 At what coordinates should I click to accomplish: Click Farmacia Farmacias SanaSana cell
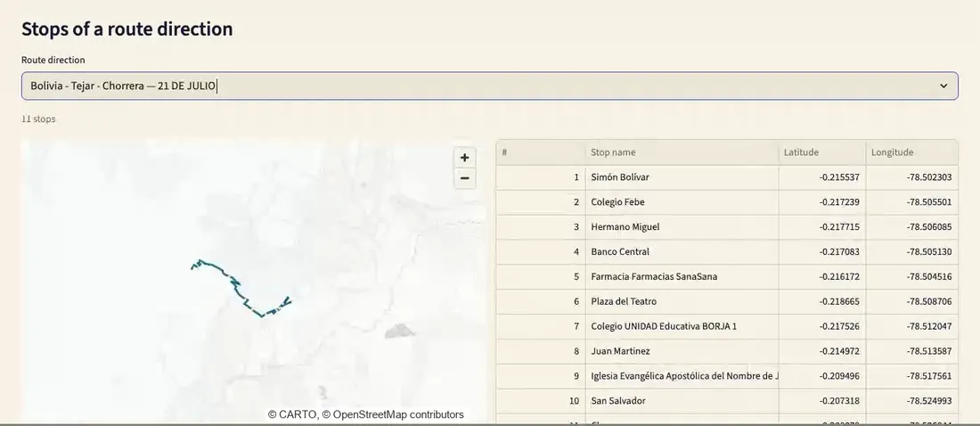(x=682, y=276)
